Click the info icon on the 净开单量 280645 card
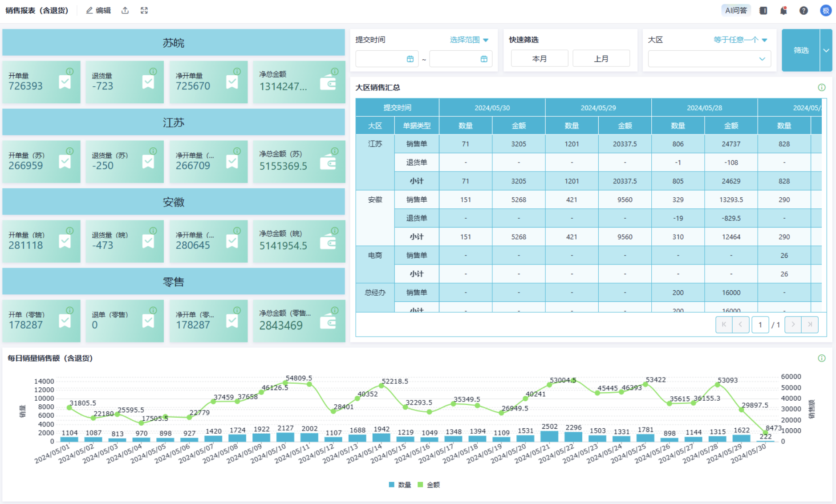Image resolution: width=836 pixels, height=504 pixels. pos(237,231)
